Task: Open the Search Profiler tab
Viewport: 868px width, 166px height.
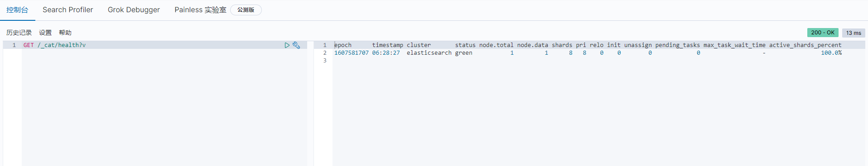Action: tap(68, 10)
